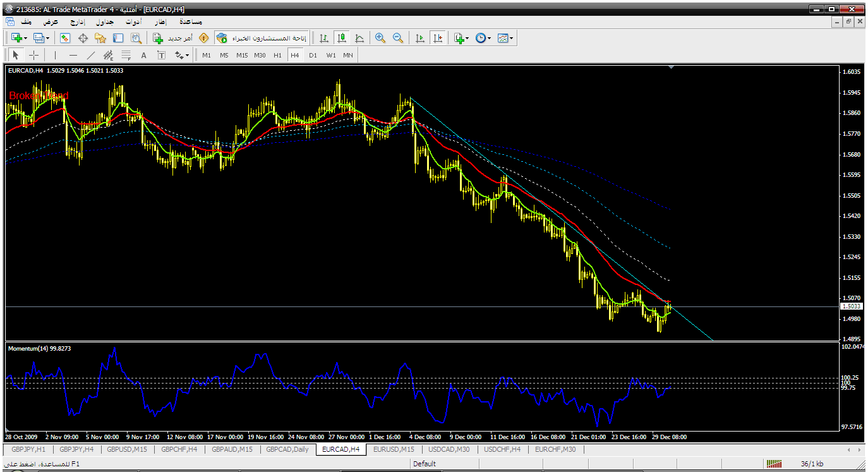Select the vertical line drawing tool
Viewport: 868px width, 472px height.
[x=55, y=55]
